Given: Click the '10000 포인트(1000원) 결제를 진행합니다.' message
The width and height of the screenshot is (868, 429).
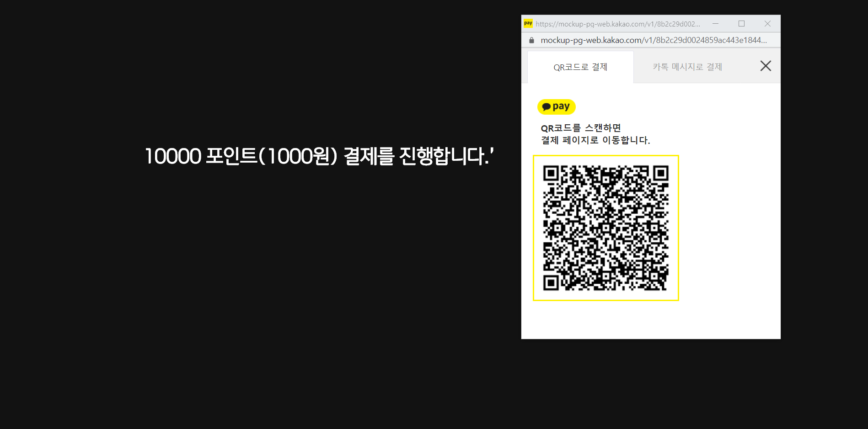Looking at the screenshot, I should [319, 156].
